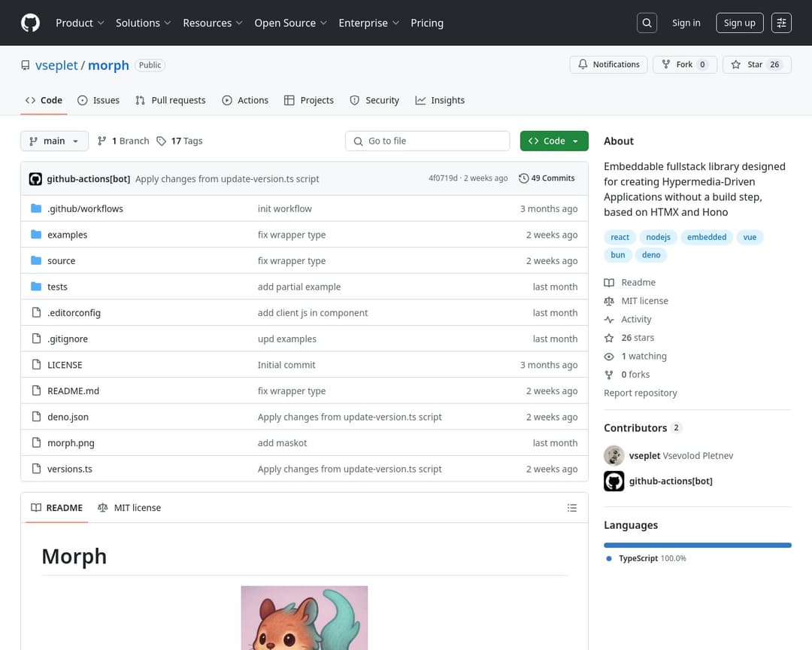The height and width of the screenshot is (650, 812).
Task: Switch to the Issues tab
Action: [x=98, y=101]
